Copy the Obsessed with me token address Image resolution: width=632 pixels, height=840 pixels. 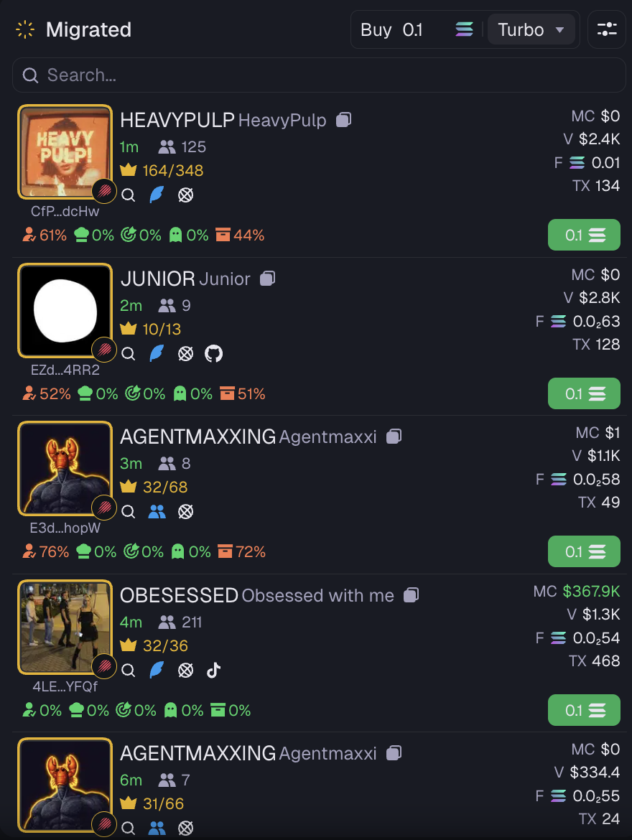[x=411, y=594]
